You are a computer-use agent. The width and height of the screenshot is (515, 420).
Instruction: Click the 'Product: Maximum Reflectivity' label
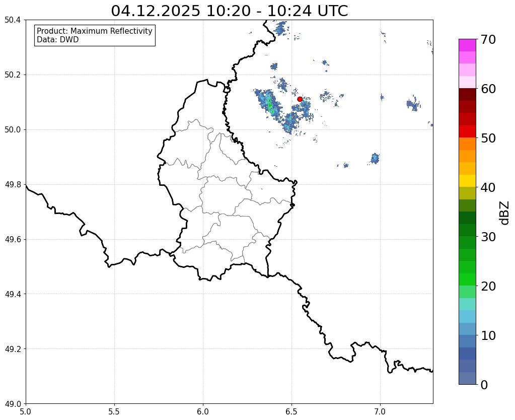[x=95, y=31]
